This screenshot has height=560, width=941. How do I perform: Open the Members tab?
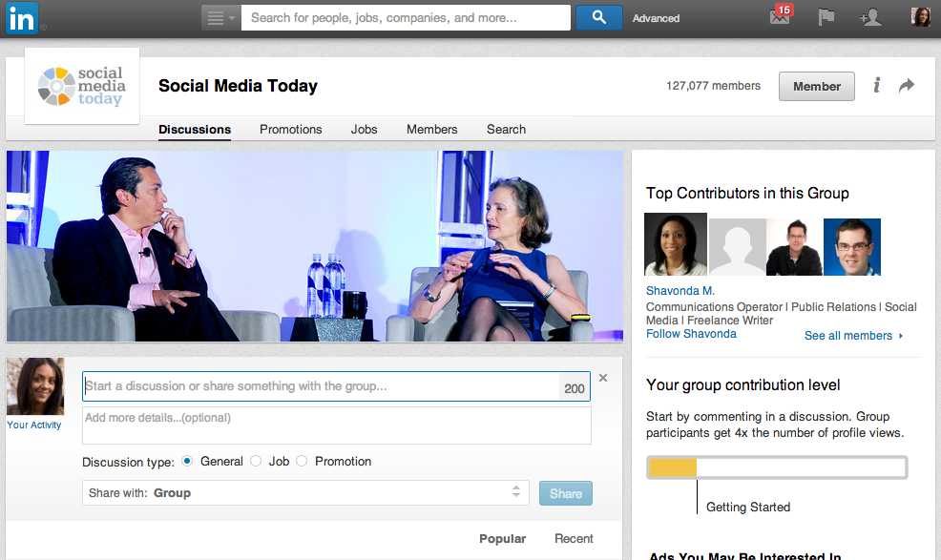[431, 129]
